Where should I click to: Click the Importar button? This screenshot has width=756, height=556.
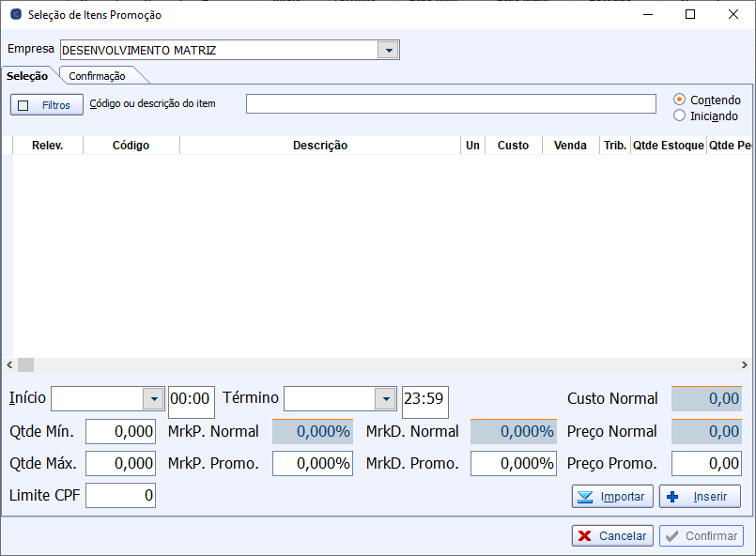pos(611,497)
